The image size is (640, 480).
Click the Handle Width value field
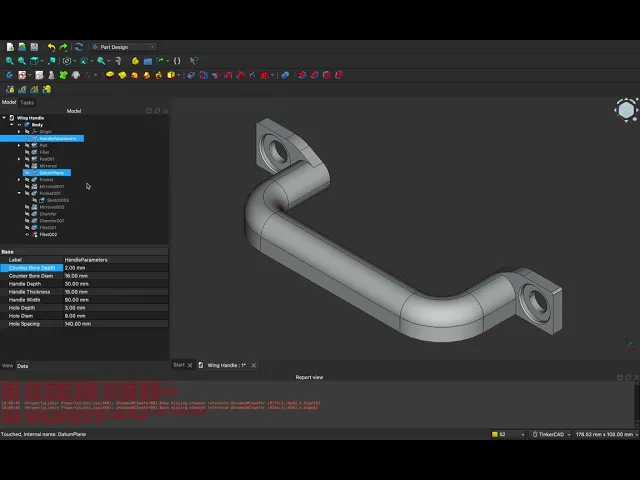[116, 300]
